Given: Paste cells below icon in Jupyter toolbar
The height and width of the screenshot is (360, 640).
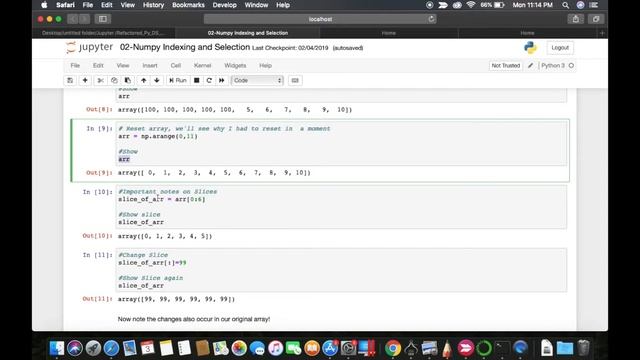Looking at the screenshot, I should (x=128, y=80).
